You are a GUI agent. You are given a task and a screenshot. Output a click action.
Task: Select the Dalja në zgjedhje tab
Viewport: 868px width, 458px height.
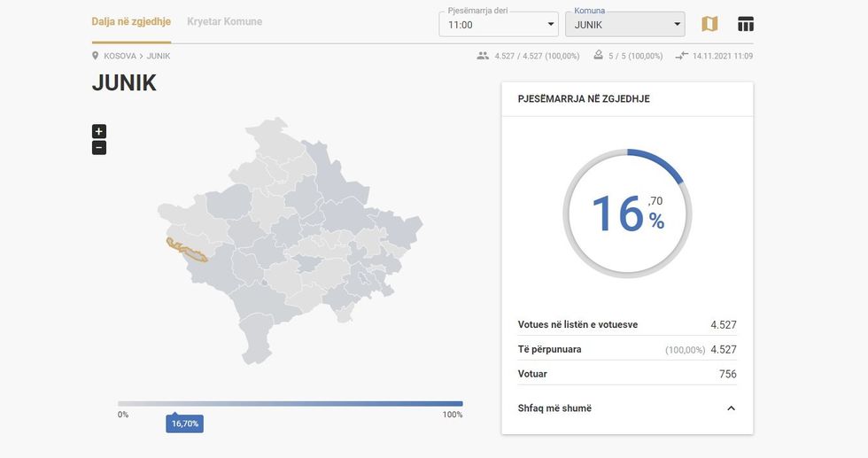[131, 21]
